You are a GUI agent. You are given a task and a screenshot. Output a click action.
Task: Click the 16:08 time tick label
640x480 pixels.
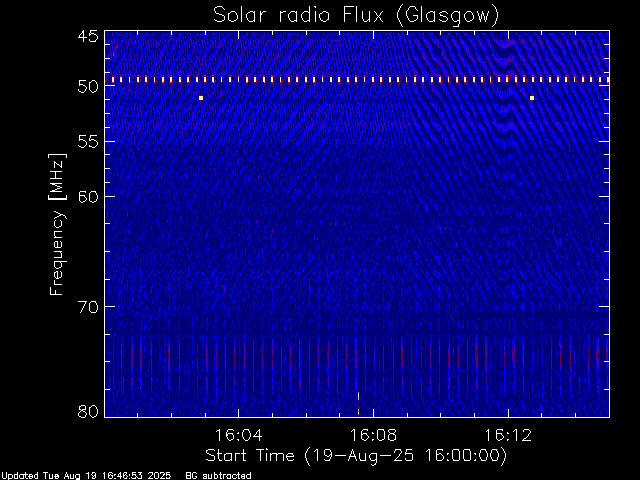tap(373, 435)
